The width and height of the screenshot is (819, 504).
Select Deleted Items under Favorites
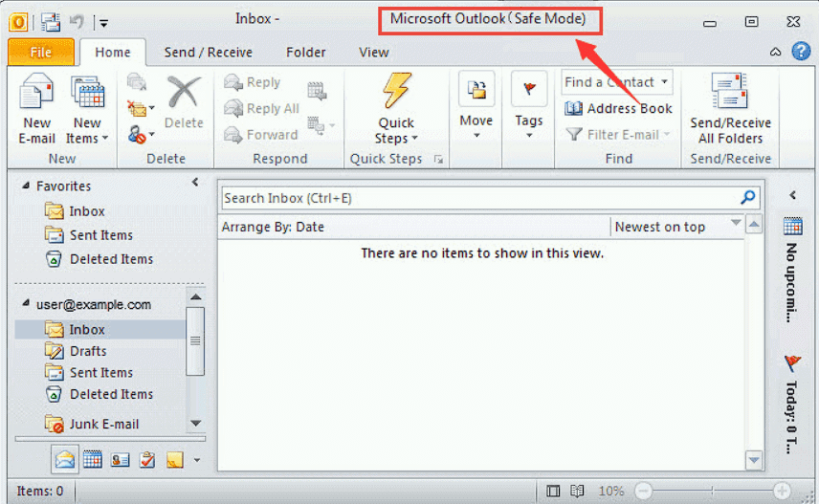[x=100, y=258]
